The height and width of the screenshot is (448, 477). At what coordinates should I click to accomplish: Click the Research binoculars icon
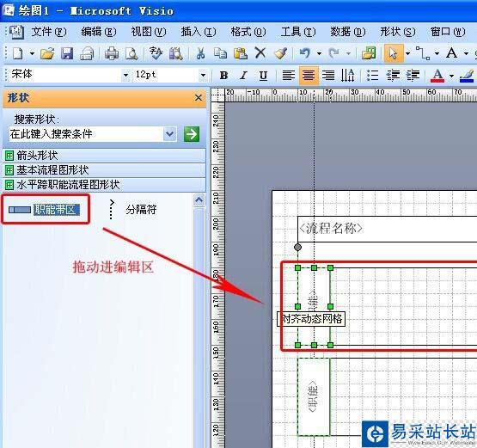tap(176, 53)
